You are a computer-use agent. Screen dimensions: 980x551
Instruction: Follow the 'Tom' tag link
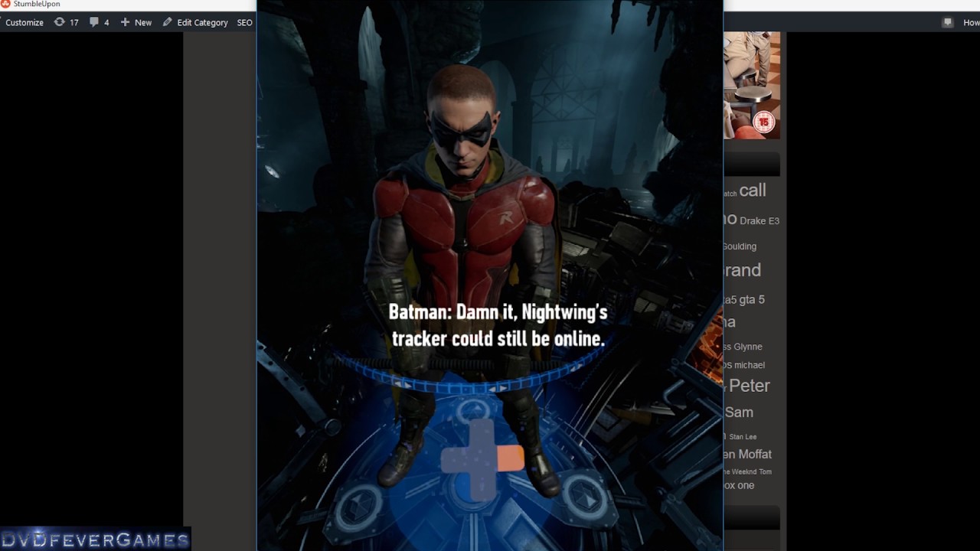click(766, 471)
